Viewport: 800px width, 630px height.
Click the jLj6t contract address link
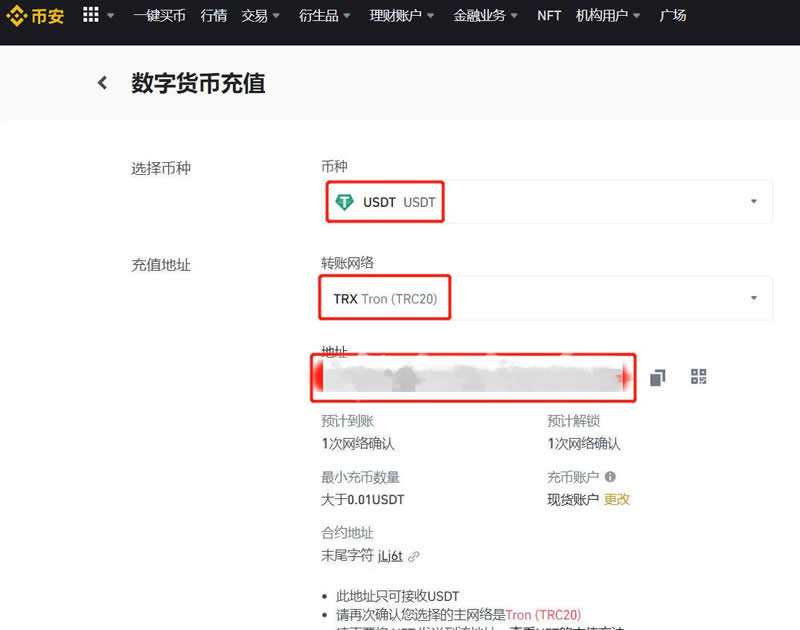(388, 556)
